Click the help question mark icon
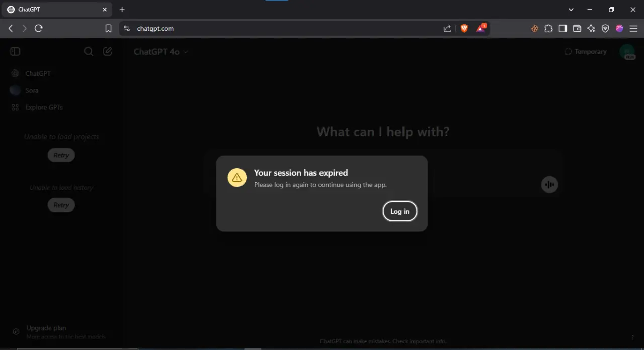Screen dimensions: 644x350 [x=632, y=337]
